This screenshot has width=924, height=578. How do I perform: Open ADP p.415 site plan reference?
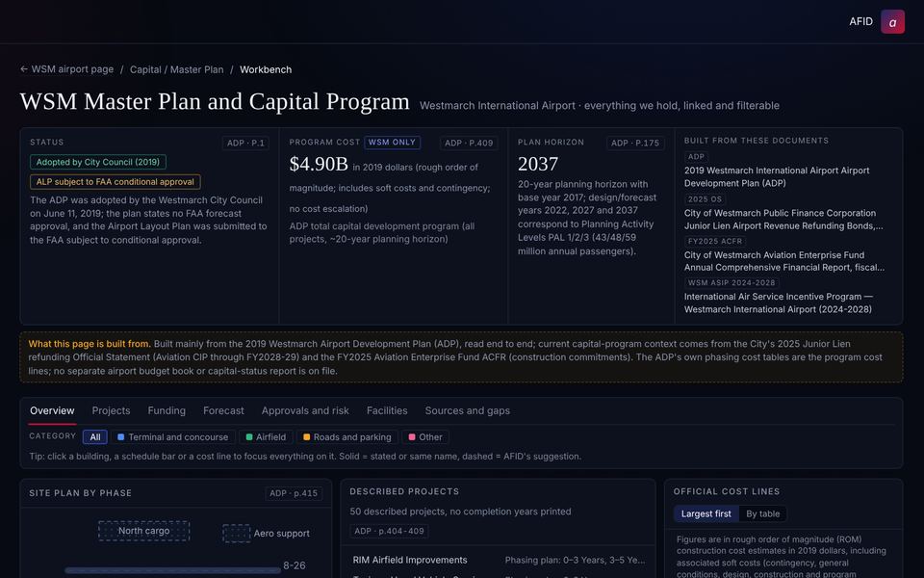[294, 493]
